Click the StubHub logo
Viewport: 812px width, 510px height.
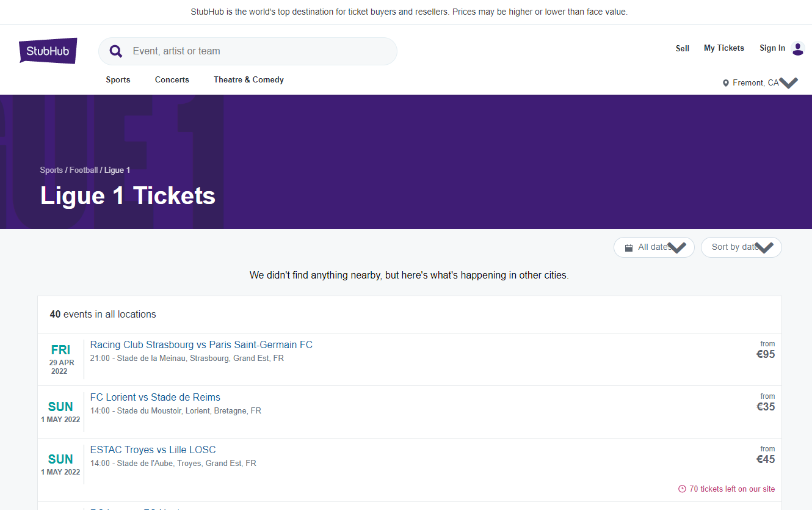pos(48,51)
